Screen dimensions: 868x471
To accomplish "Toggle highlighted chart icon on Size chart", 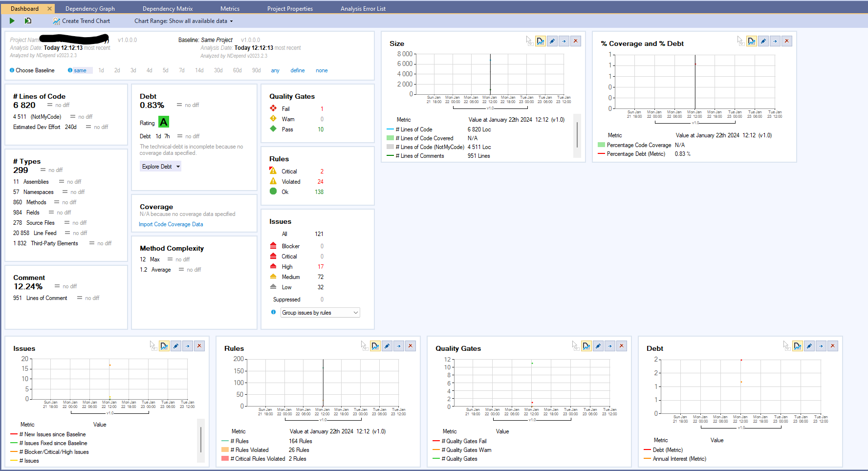I will pyautogui.click(x=541, y=42).
